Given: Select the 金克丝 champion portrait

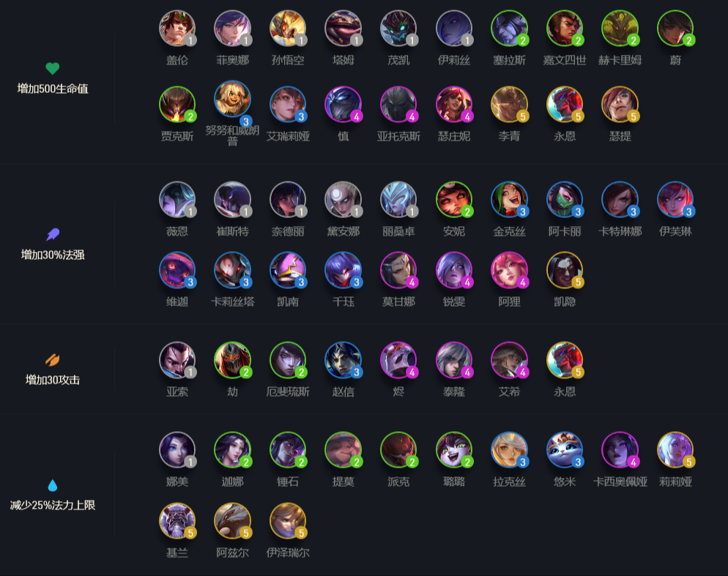Looking at the screenshot, I should pyautogui.click(x=509, y=200).
